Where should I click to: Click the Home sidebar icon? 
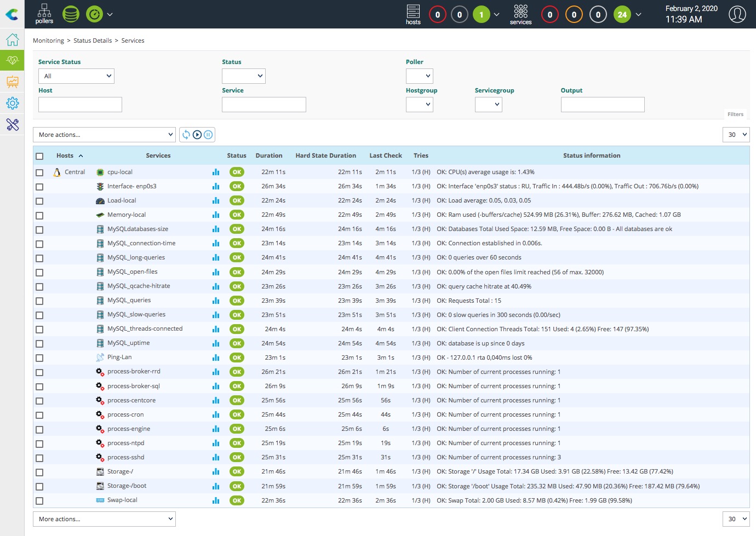click(x=12, y=40)
